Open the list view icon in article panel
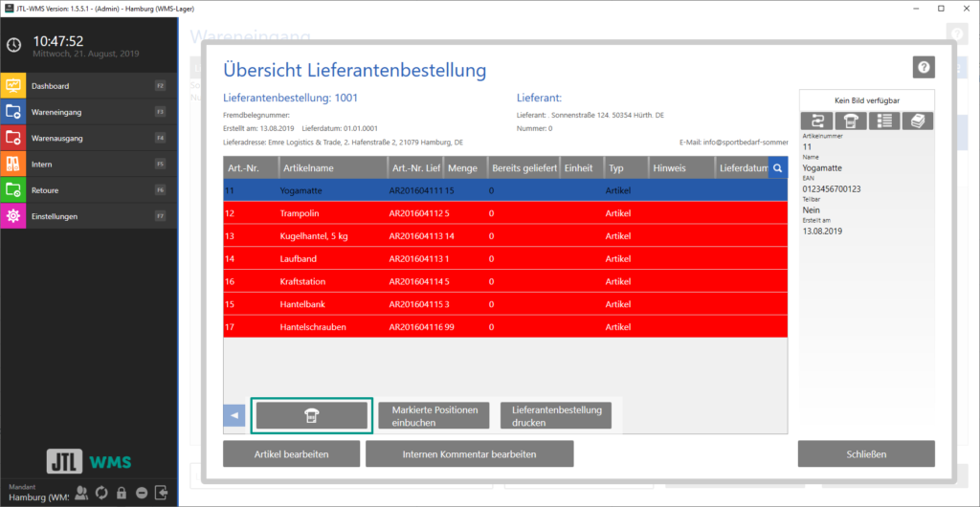The height and width of the screenshot is (507, 980). tap(883, 121)
